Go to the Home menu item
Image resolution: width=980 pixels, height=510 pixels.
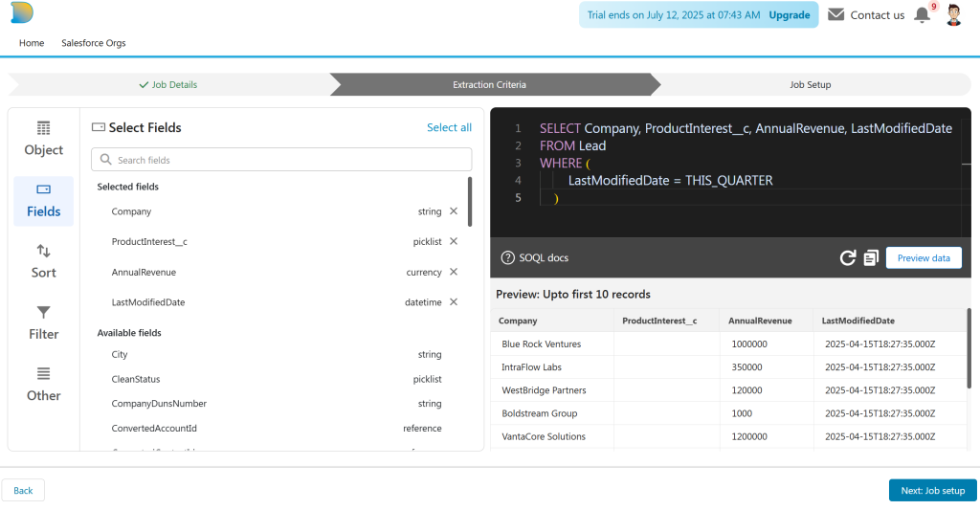point(32,43)
